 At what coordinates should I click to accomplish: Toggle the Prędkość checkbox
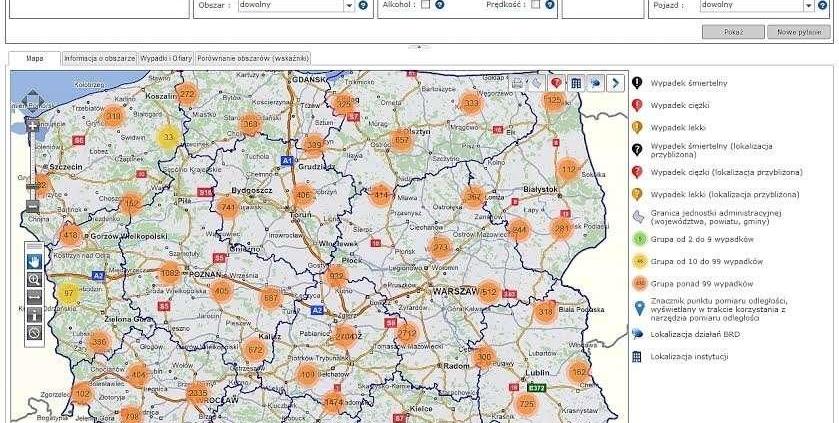pyautogui.click(x=536, y=5)
